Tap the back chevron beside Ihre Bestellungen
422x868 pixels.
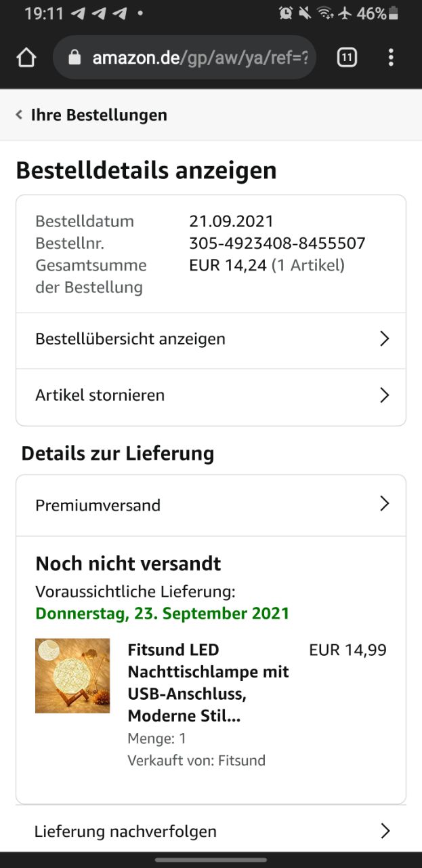click(19, 115)
